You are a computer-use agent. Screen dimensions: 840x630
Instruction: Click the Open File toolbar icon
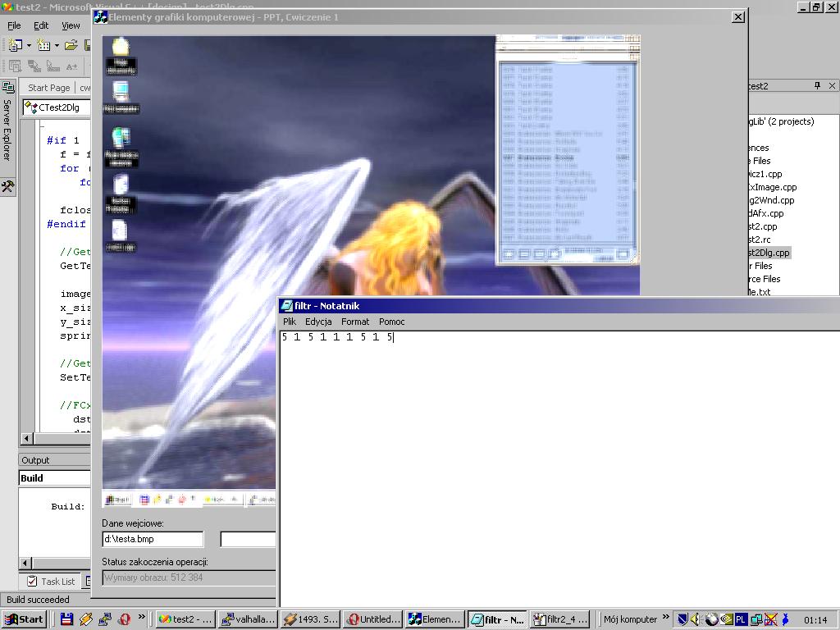point(71,46)
